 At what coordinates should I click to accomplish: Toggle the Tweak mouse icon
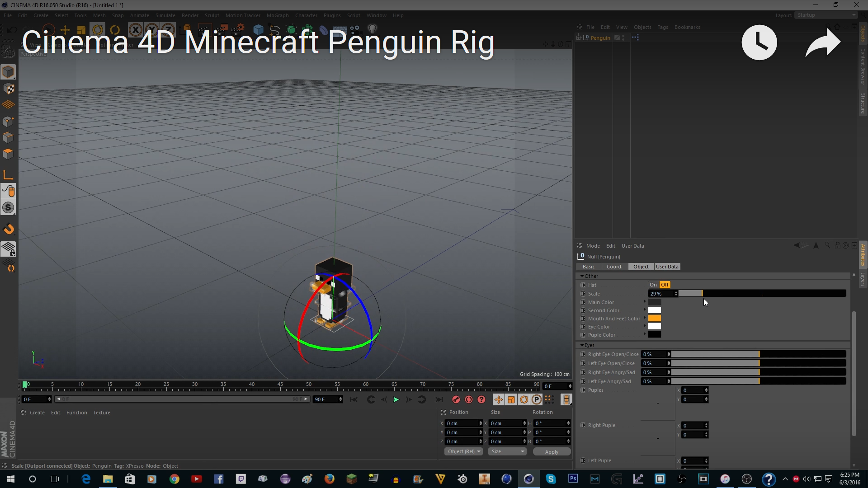8,191
